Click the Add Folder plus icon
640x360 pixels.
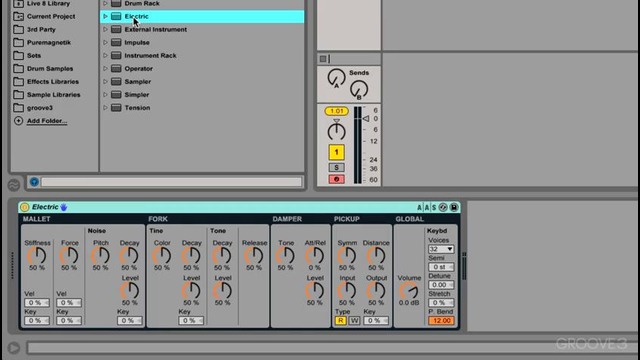pos(18,121)
